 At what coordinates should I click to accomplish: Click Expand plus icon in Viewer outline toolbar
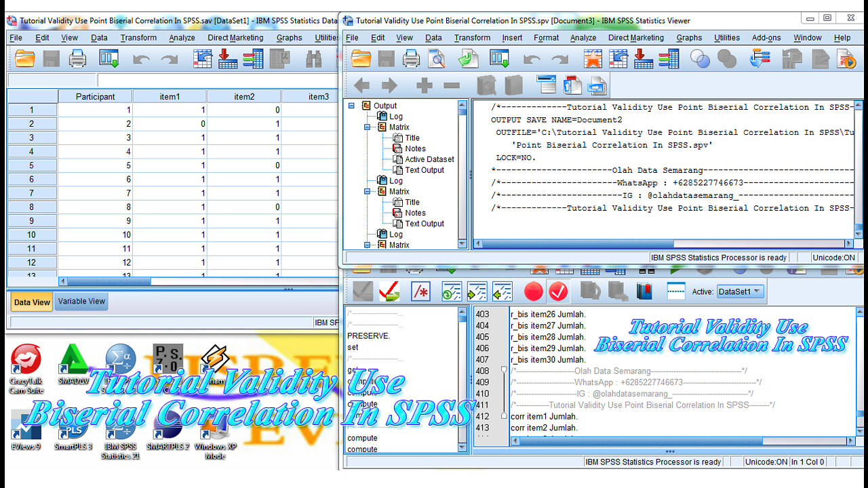424,85
